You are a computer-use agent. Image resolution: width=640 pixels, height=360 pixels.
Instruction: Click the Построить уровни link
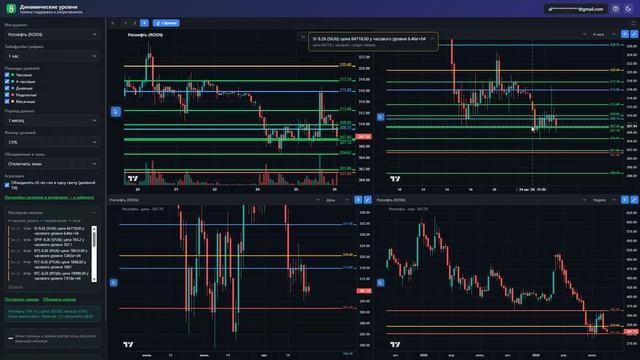click(22, 300)
